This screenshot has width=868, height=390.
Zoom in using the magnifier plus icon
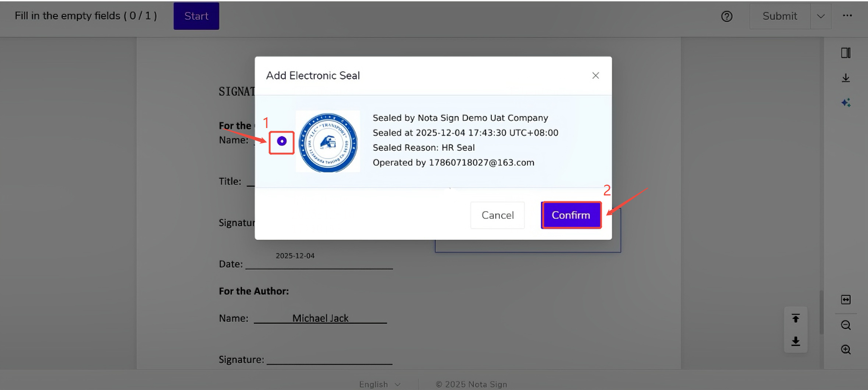[x=845, y=350]
